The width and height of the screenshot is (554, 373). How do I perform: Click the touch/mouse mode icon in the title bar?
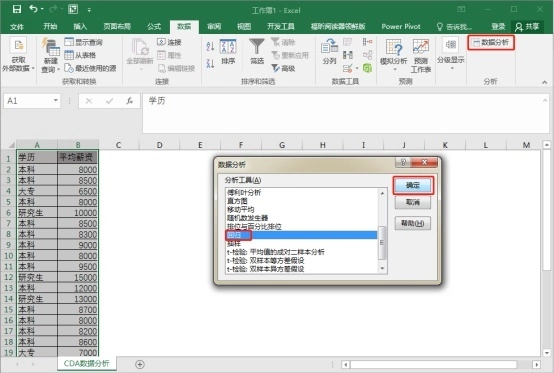pos(73,9)
